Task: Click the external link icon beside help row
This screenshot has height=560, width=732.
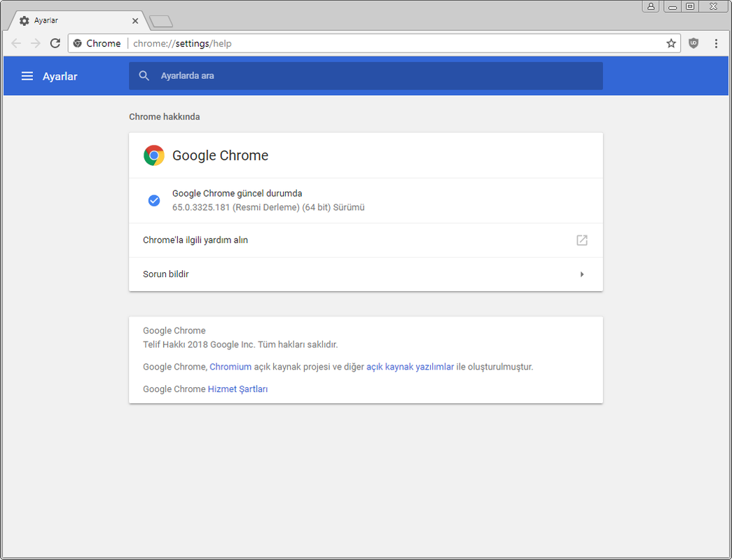Action: pos(581,240)
